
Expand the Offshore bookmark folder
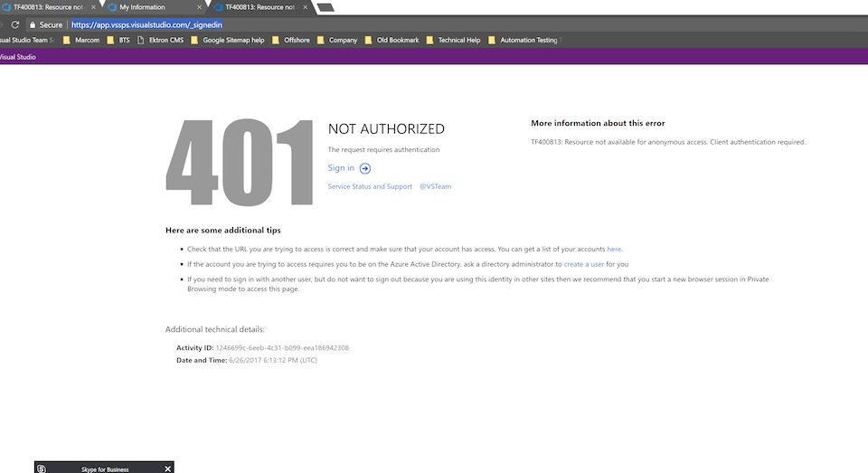point(290,40)
